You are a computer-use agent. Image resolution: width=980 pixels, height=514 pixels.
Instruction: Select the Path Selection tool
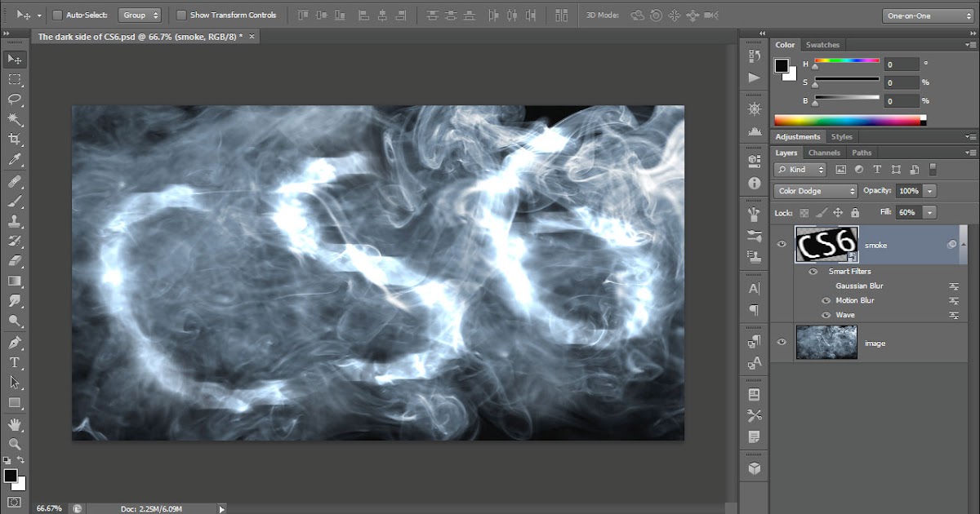click(x=15, y=382)
